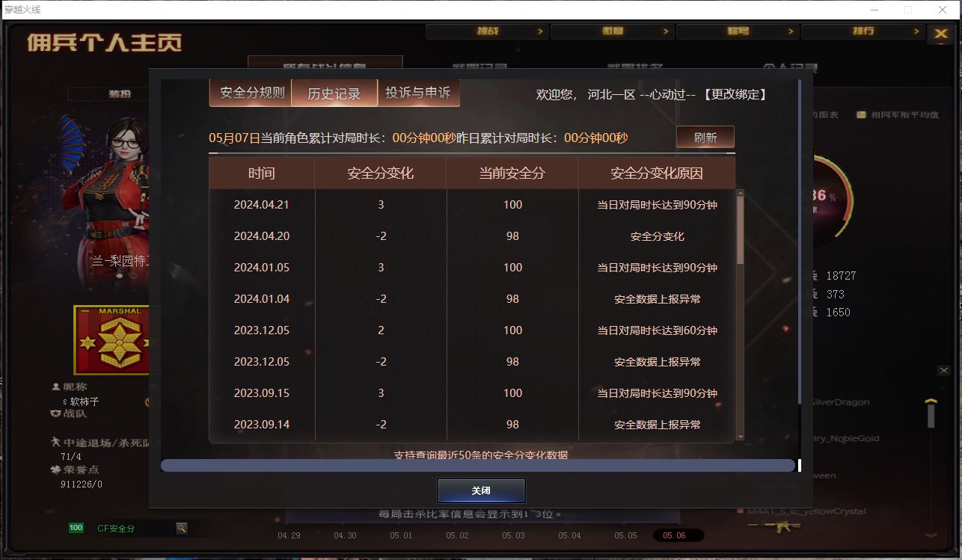Click the 刷新 button
962x560 pixels.
click(x=705, y=137)
